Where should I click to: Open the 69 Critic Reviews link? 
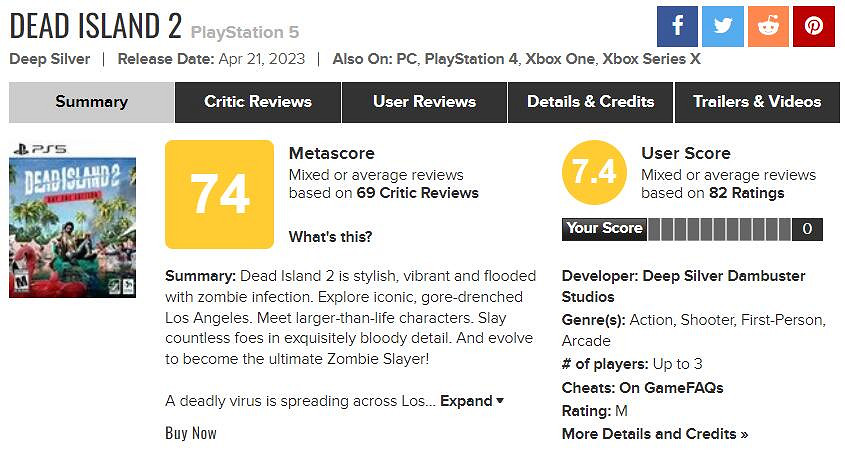pos(417,193)
